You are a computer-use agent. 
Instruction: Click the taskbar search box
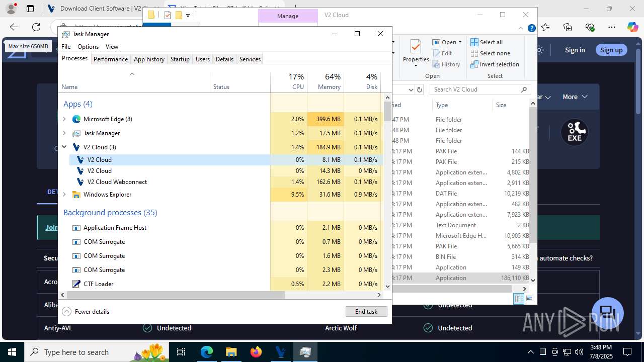pos(97,352)
